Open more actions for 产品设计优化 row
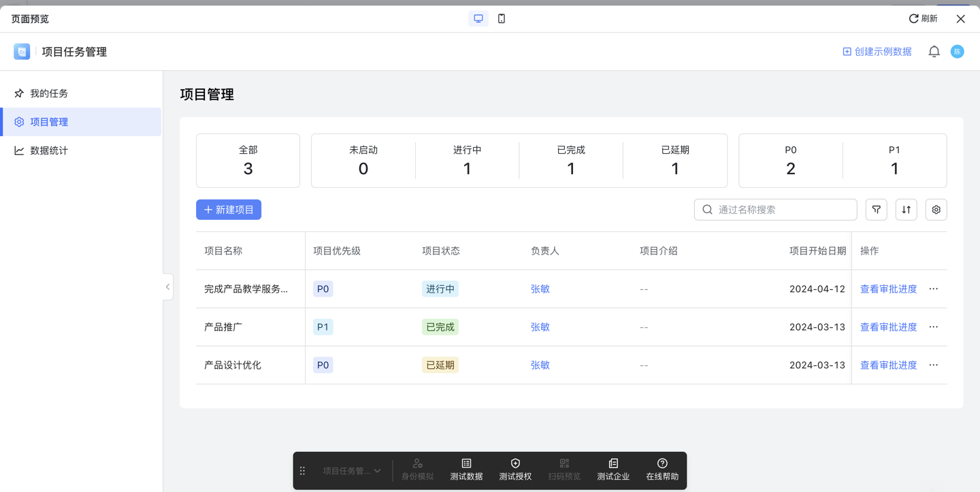Screen dimensions: 980x492 pyautogui.click(x=934, y=365)
